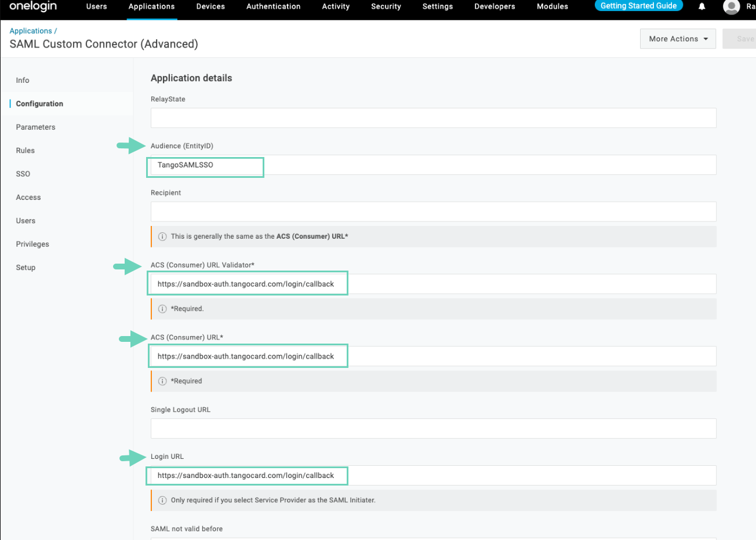Click the notification bell icon
756x540 pixels.
[702, 7]
